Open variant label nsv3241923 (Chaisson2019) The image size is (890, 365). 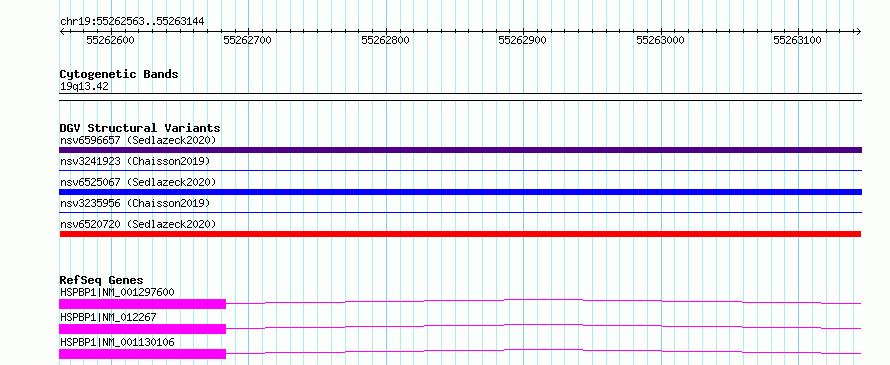pyautogui.click(x=135, y=161)
